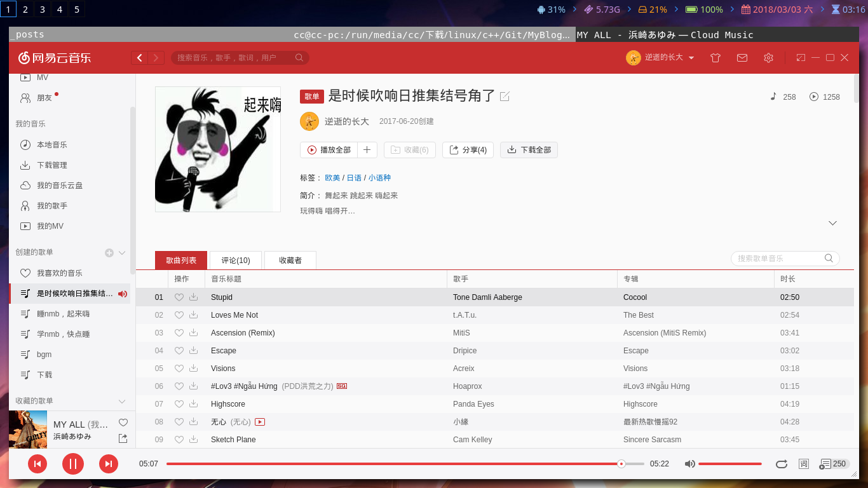The image size is (868, 488).
Task: Open the now playing album cover thumbnail
Action: point(28,429)
